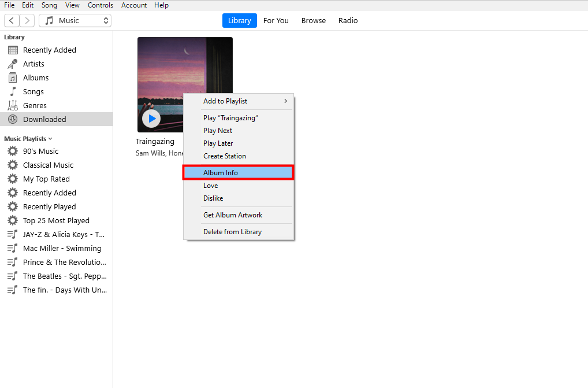Switch to the For You tab

click(x=276, y=21)
